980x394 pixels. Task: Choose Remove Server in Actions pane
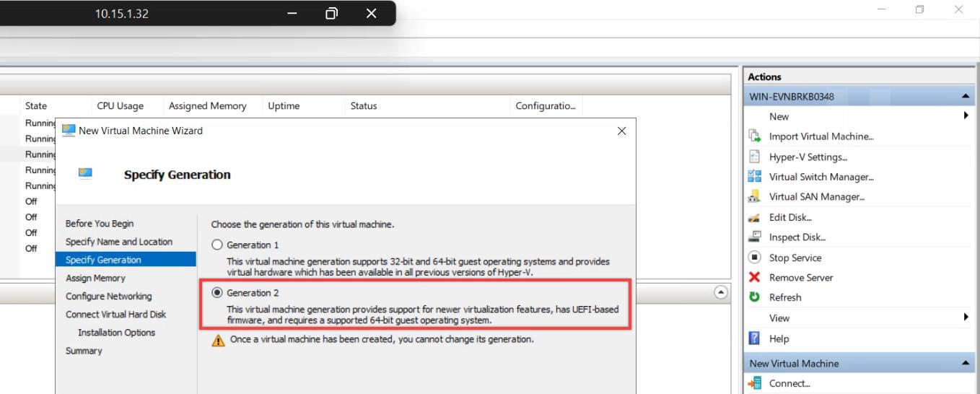[x=801, y=278]
